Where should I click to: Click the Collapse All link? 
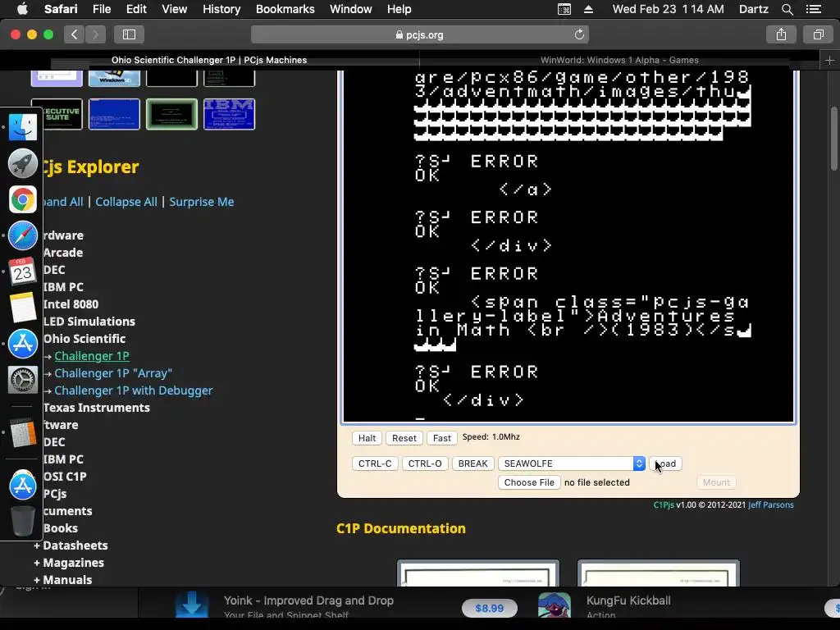tap(126, 202)
